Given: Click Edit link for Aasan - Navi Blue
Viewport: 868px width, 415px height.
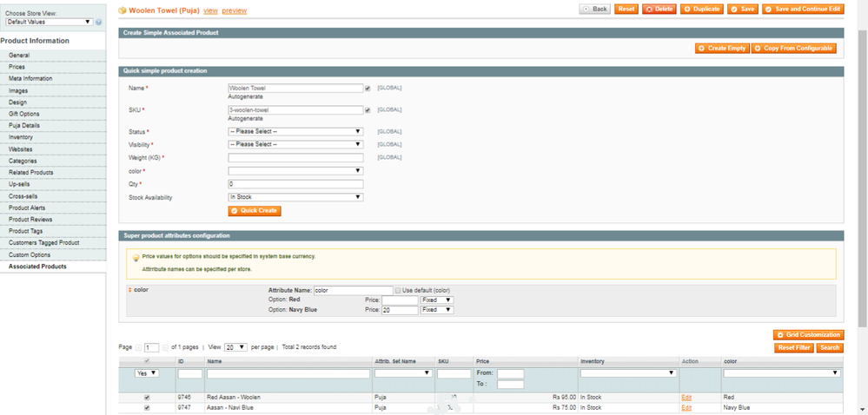Looking at the screenshot, I should pyautogui.click(x=686, y=407).
